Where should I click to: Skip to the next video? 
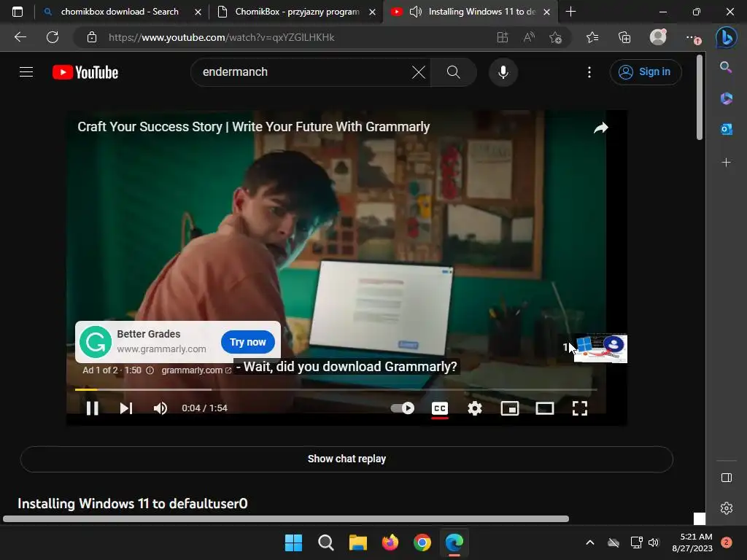click(125, 408)
